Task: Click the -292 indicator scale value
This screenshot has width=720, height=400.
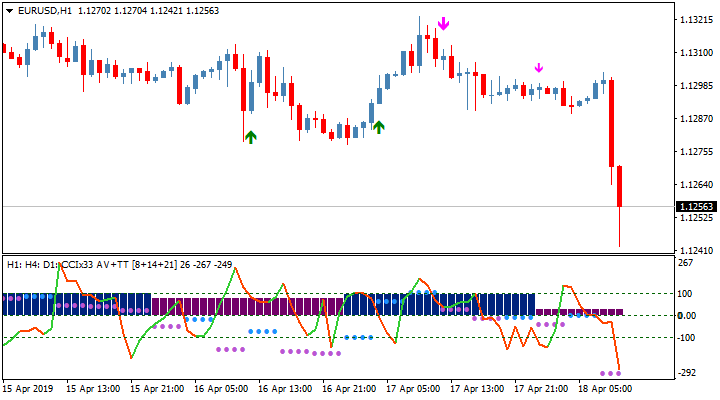Action: pyautogui.click(x=689, y=373)
